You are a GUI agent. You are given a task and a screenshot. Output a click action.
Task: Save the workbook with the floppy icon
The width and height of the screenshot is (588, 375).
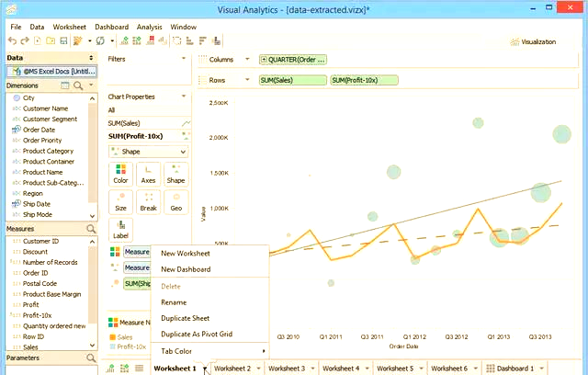point(63,40)
